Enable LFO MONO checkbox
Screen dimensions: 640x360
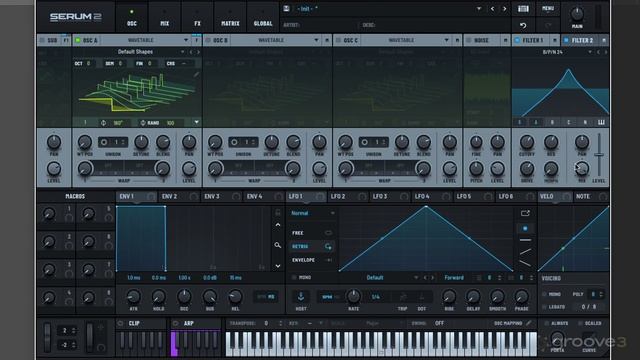point(293,278)
